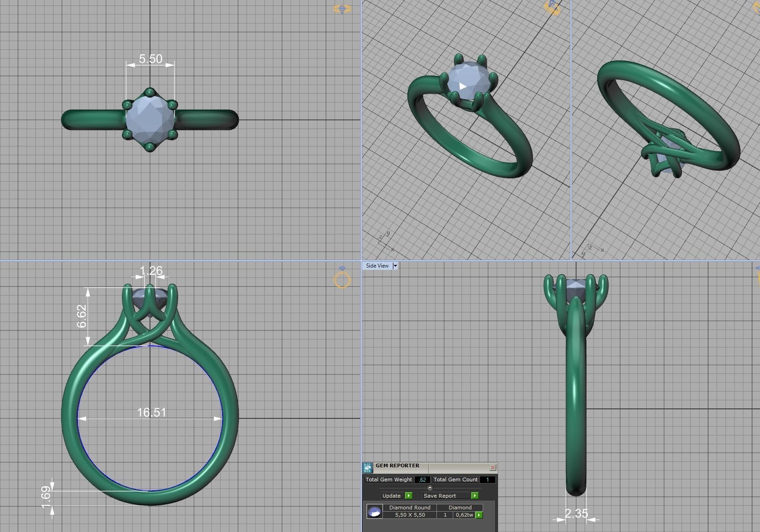
Task: Click the Update button
Action: (392, 496)
